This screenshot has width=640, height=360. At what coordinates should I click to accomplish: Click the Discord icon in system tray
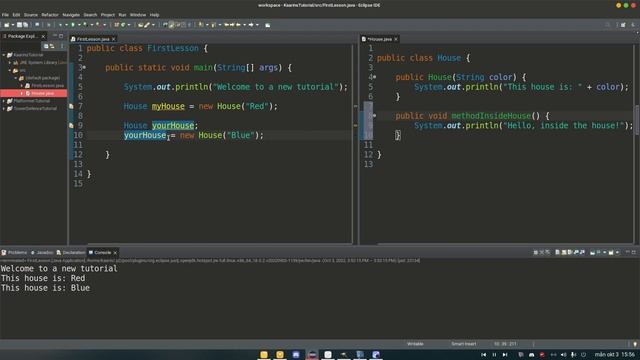pyautogui.click(x=531, y=355)
